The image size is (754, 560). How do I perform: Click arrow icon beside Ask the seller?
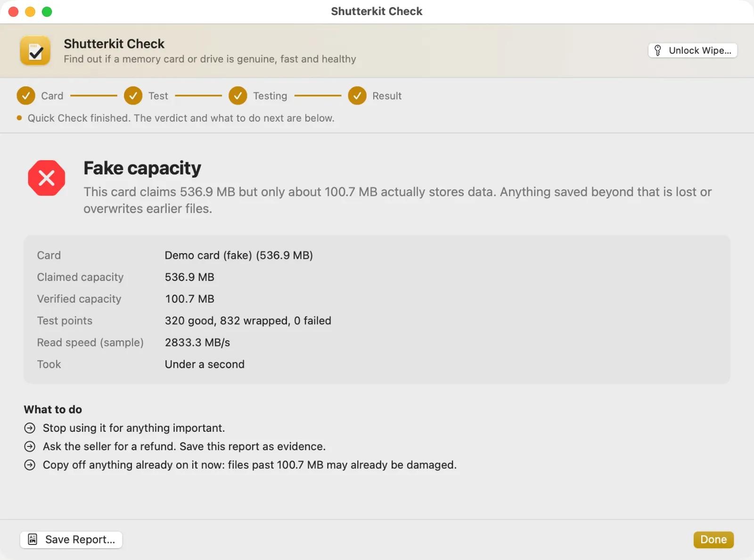coord(30,446)
